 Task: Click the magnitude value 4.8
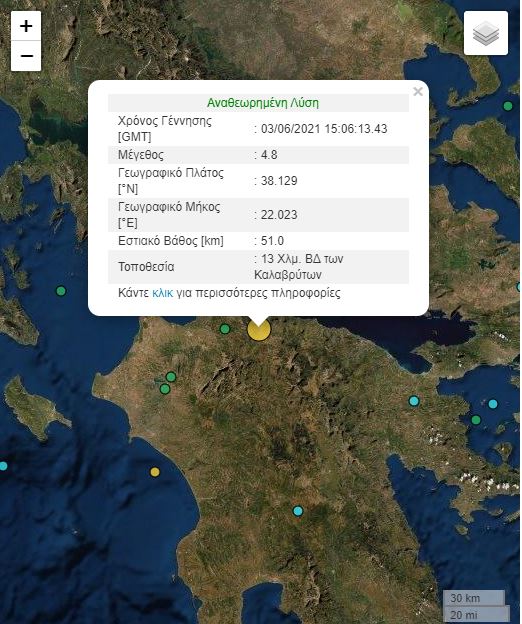pos(269,155)
